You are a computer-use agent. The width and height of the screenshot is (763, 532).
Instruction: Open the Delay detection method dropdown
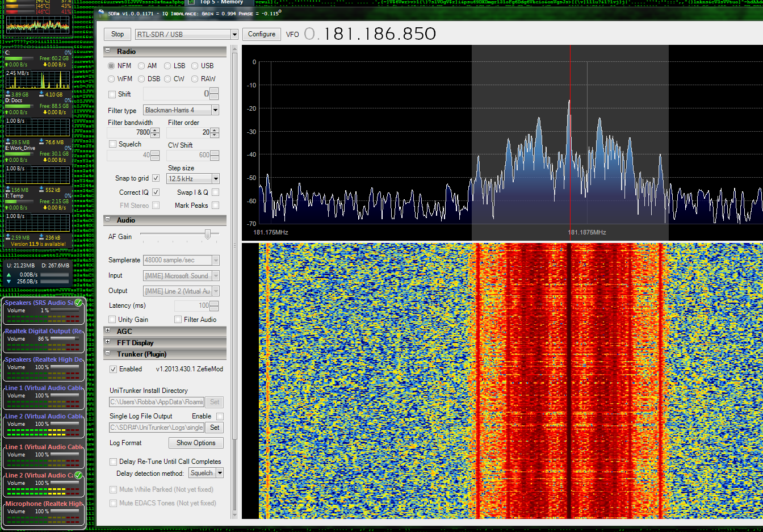click(x=220, y=473)
